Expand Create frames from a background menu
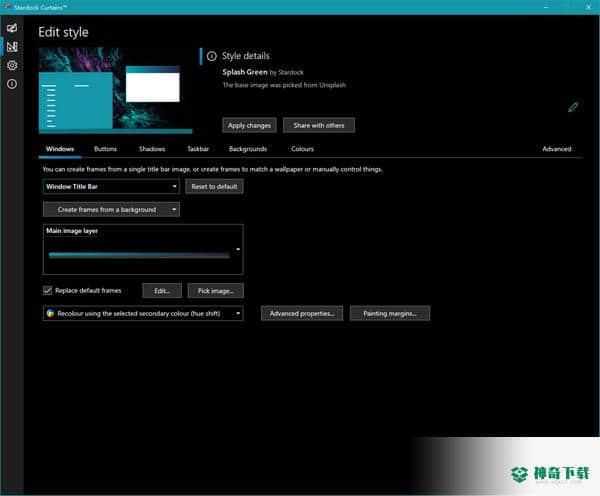 tap(111, 209)
